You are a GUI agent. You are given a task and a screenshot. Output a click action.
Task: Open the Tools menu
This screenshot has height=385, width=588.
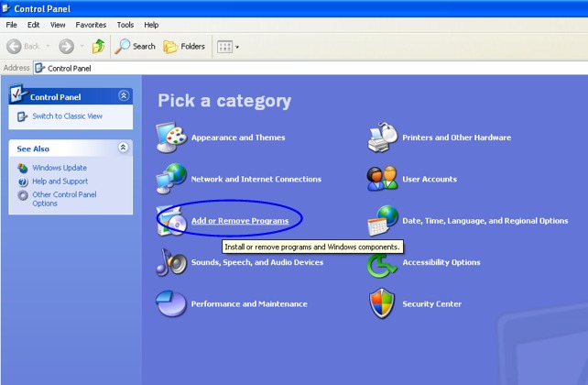(x=125, y=25)
